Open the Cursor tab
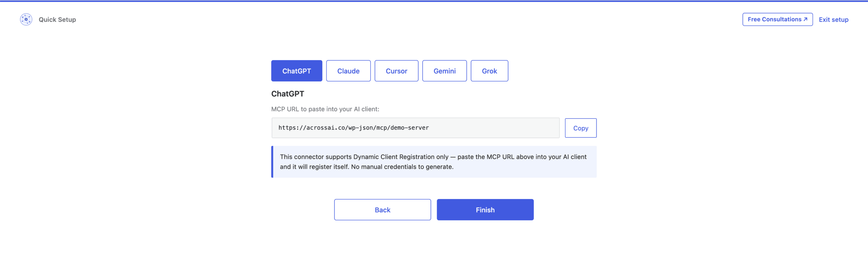Viewport: 868px width, 255px height. [396, 71]
